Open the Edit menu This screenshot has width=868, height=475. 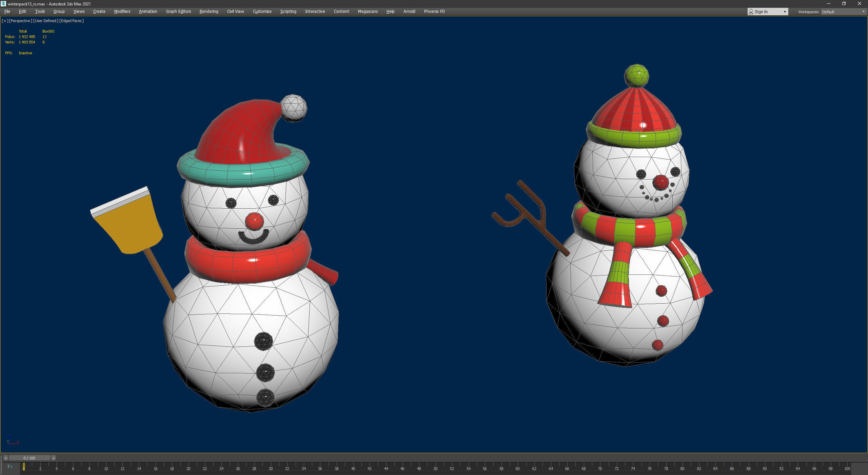point(22,12)
